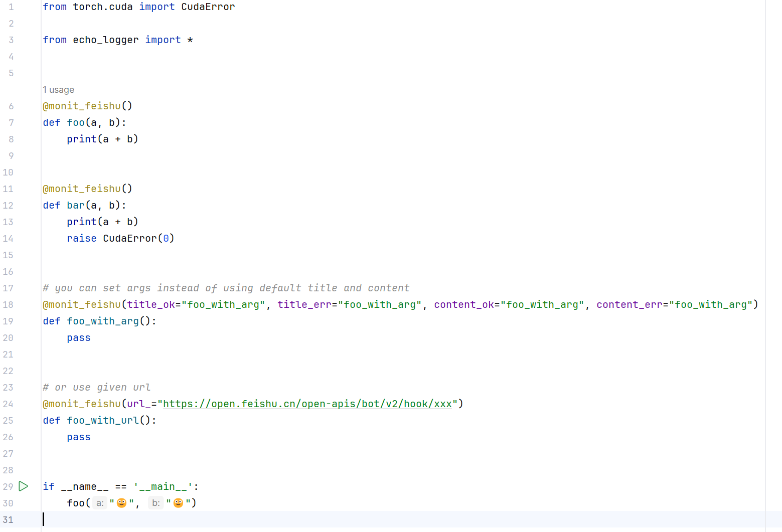Screen dimensions: 782x532
Task: Click the green run arrow beside line 29
Action: pos(23,486)
